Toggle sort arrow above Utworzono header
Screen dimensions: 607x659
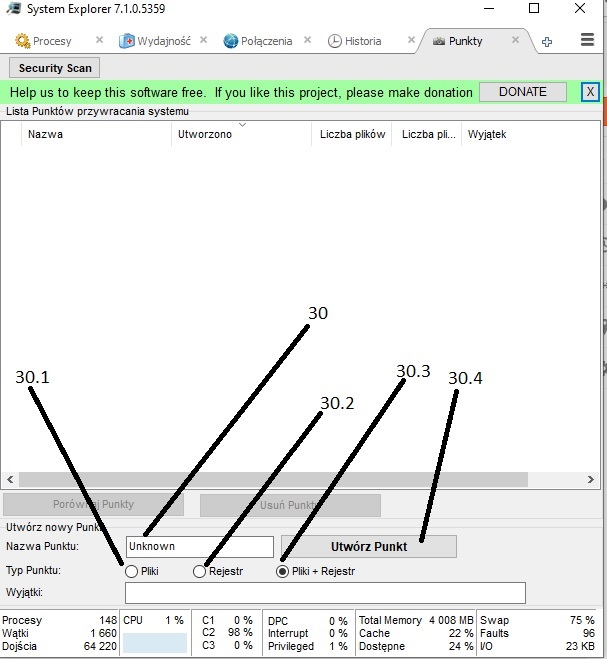click(x=243, y=125)
